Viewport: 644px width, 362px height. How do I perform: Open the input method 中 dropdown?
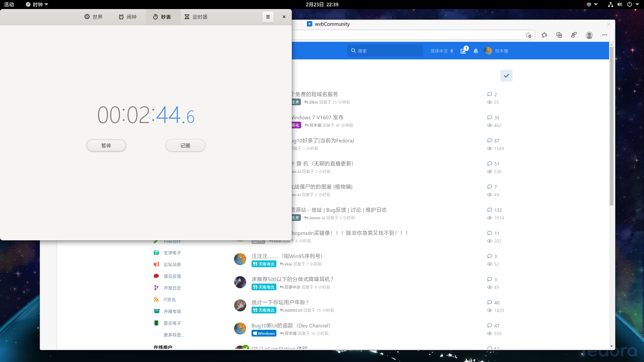592,4
